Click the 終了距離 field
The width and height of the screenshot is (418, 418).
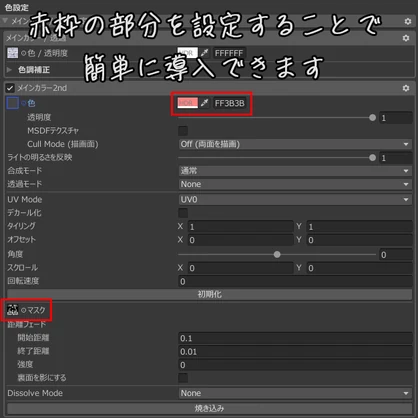pyautogui.click(x=295, y=351)
